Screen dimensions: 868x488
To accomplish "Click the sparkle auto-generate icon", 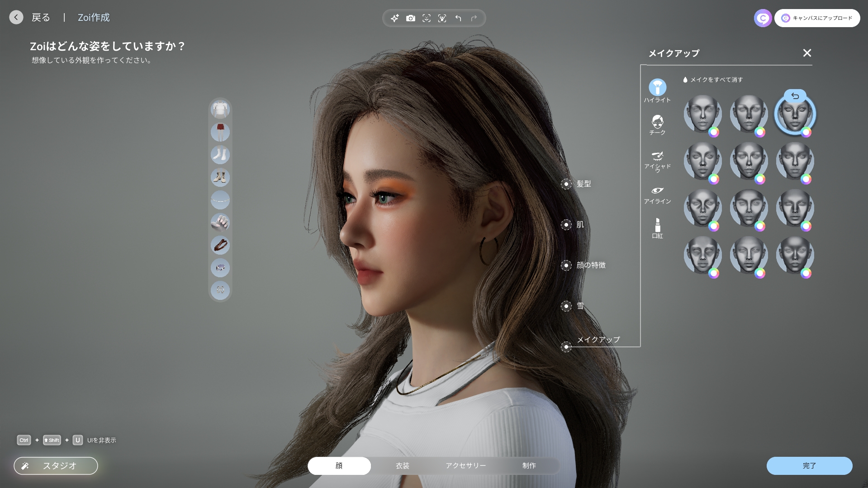I will tap(395, 18).
